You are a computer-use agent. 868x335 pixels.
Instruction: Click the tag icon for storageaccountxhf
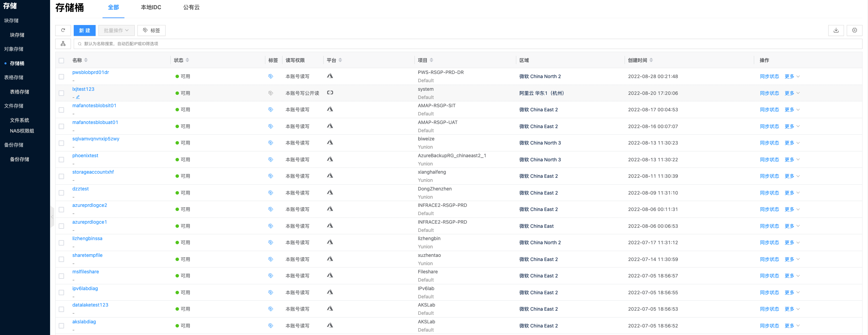[270, 176]
